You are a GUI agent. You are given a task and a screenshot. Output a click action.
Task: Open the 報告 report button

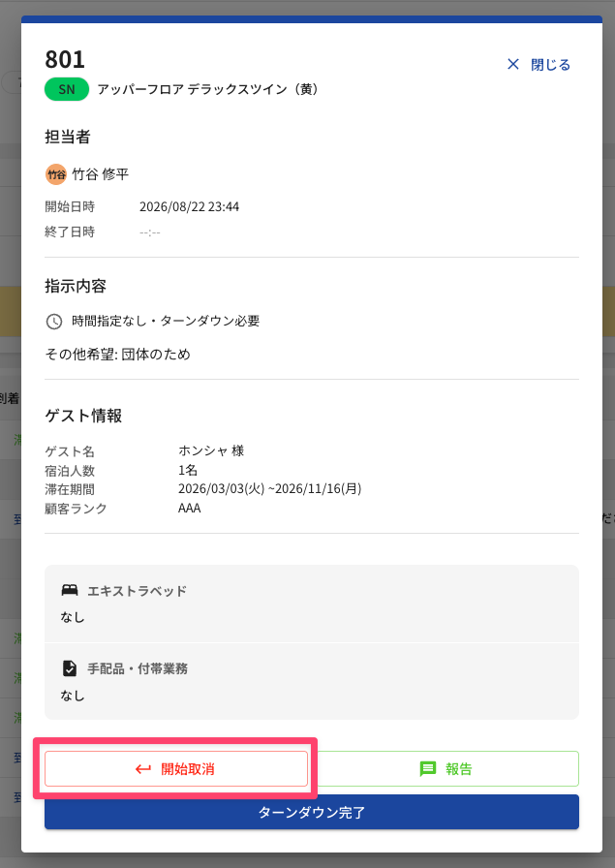[x=444, y=768]
